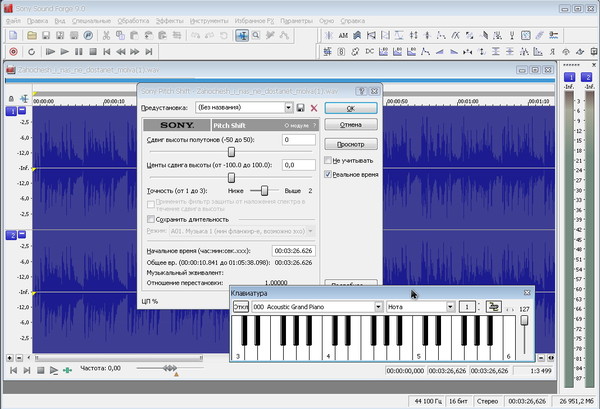Click the semitones value input field

tap(298, 140)
